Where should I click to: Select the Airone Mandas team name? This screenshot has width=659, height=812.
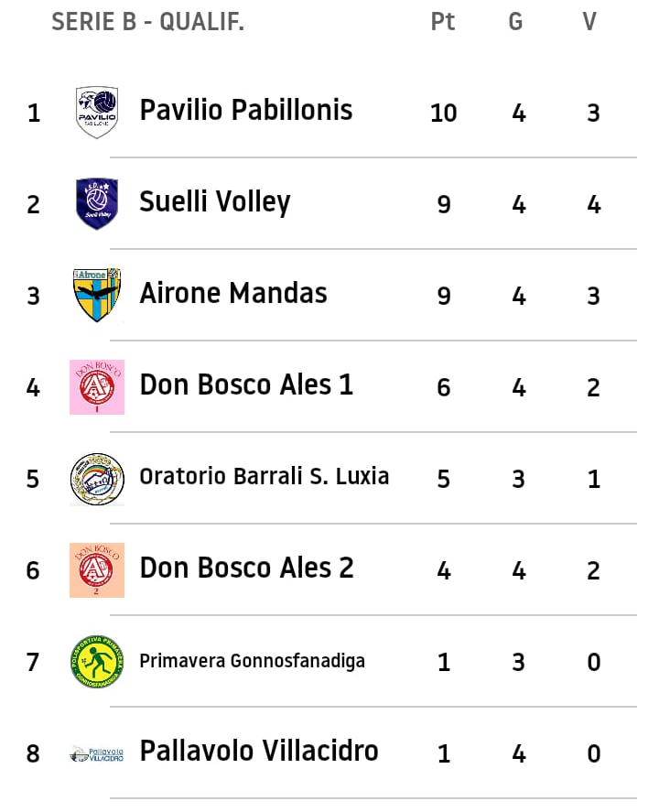coord(232,293)
